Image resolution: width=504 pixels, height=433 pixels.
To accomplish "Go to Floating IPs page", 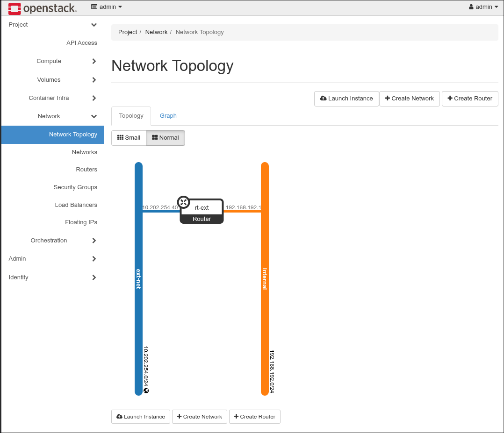I will click(81, 222).
